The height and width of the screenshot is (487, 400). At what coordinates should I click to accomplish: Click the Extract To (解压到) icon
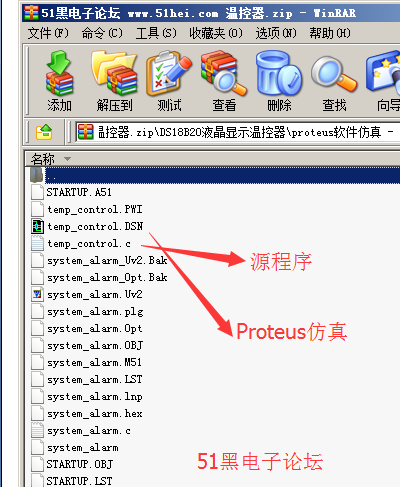[114, 81]
